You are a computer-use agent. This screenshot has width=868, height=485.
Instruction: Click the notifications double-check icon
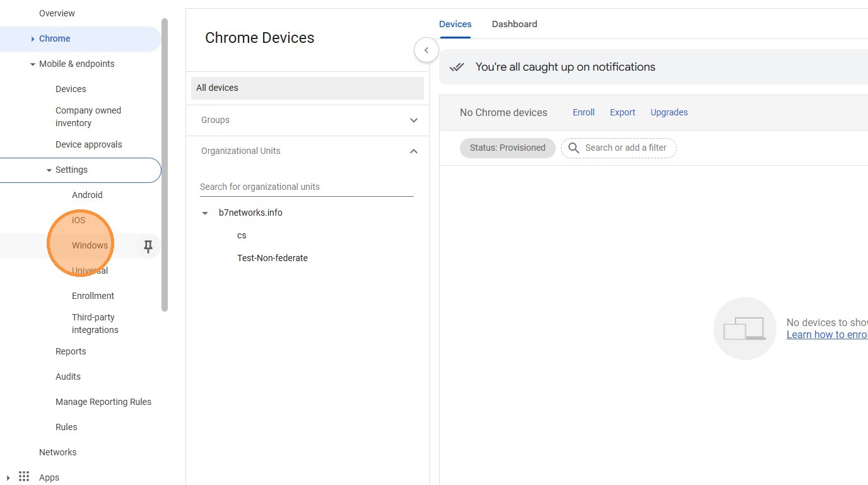[457, 67]
